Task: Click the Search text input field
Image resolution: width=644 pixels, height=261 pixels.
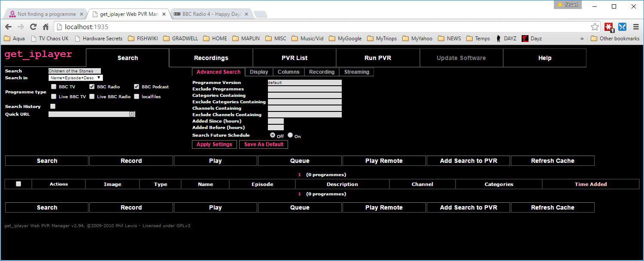Action: (74, 71)
